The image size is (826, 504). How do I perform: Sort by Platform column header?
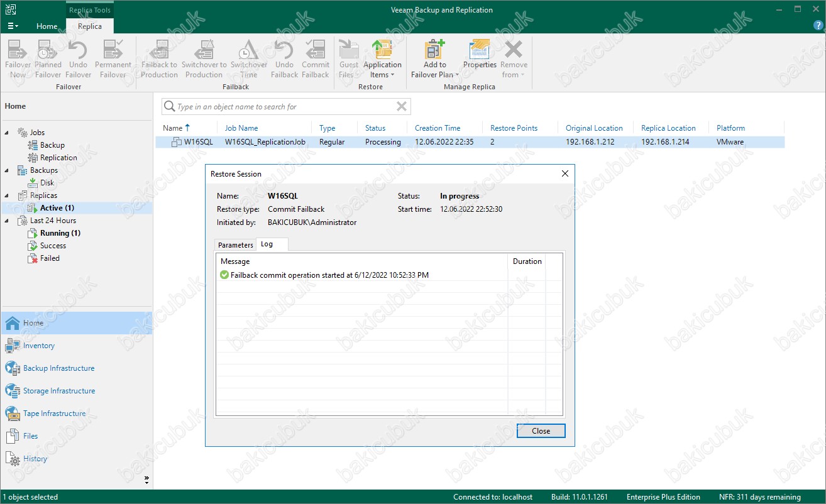pyautogui.click(x=730, y=128)
